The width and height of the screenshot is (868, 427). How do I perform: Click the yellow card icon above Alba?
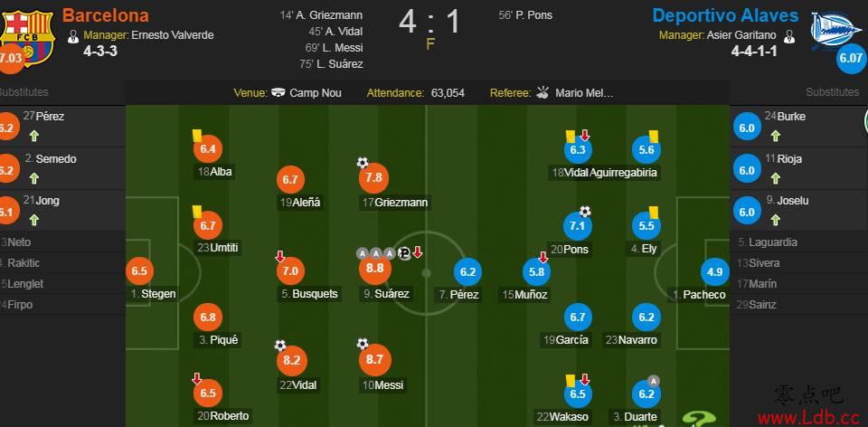196,135
